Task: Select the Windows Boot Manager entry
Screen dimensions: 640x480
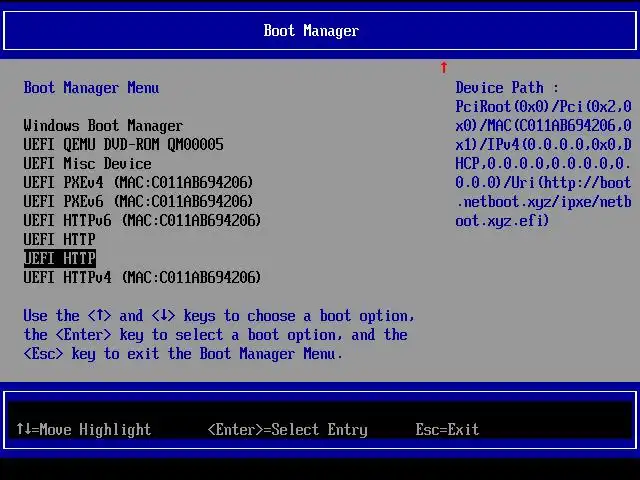Action: pyautogui.click(x=103, y=126)
